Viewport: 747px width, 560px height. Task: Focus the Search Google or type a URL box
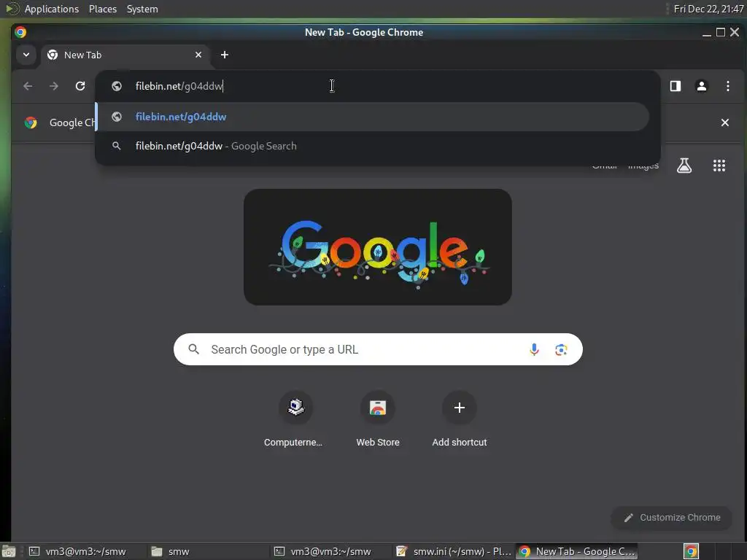pos(378,349)
